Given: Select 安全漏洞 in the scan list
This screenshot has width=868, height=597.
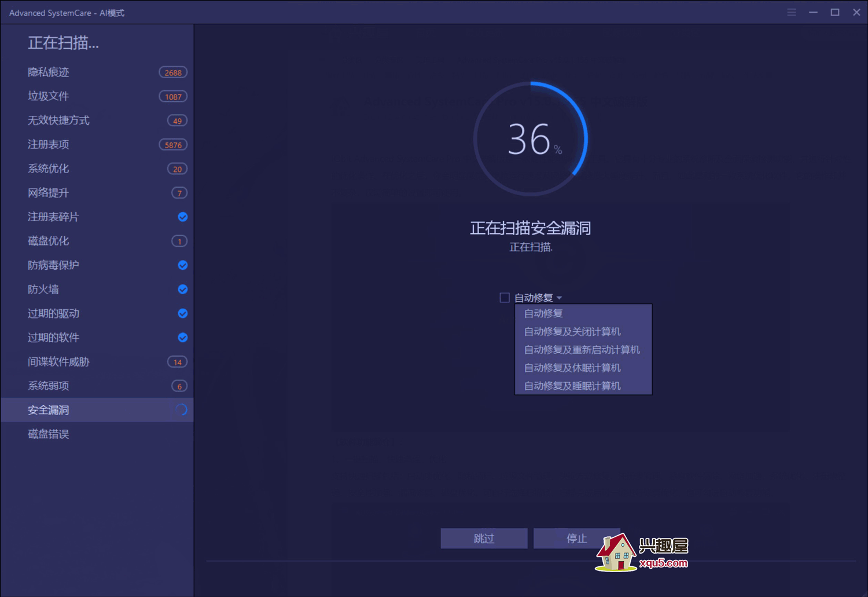Looking at the screenshot, I should [97, 410].
